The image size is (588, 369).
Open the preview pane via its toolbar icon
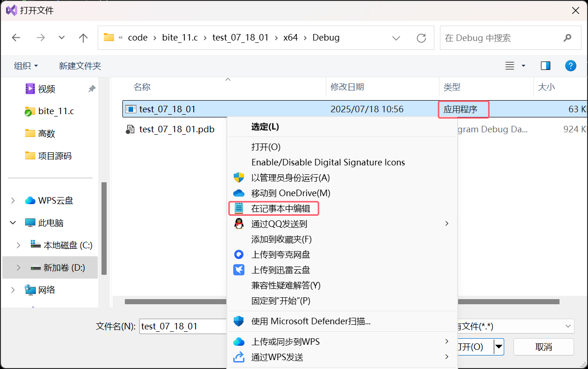click(x=545, y=66)
